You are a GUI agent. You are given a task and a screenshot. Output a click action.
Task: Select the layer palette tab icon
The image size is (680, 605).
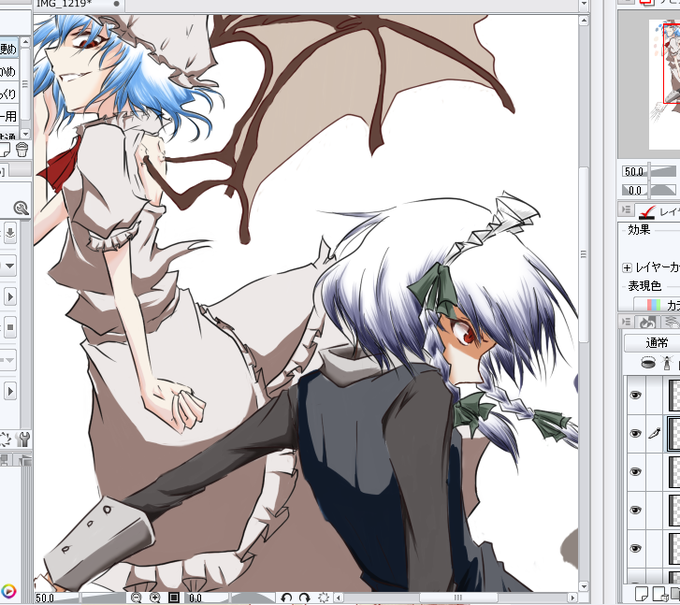click(x=647, y=322)
